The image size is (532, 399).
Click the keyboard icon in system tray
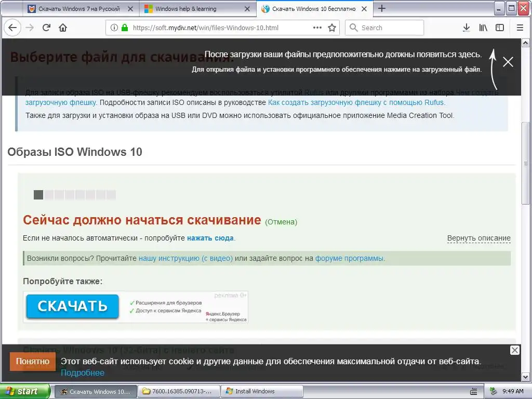474,392
